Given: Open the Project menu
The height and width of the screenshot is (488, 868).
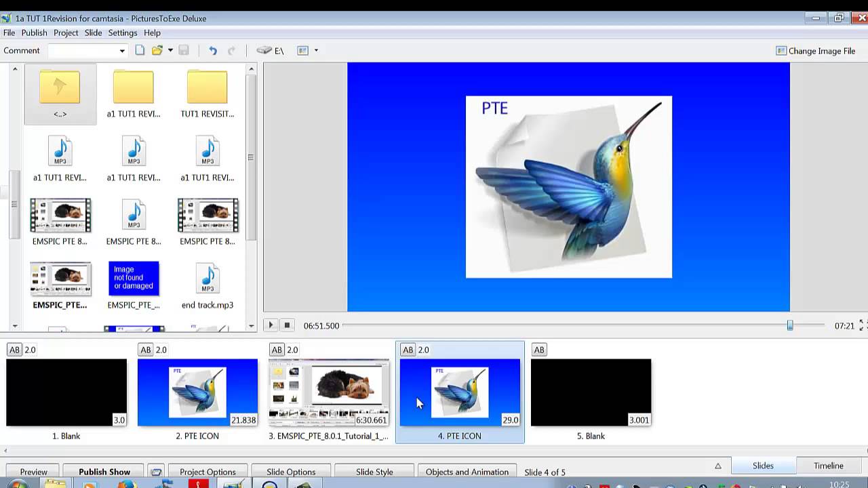Looking at the screenshot, I should 66,33.
